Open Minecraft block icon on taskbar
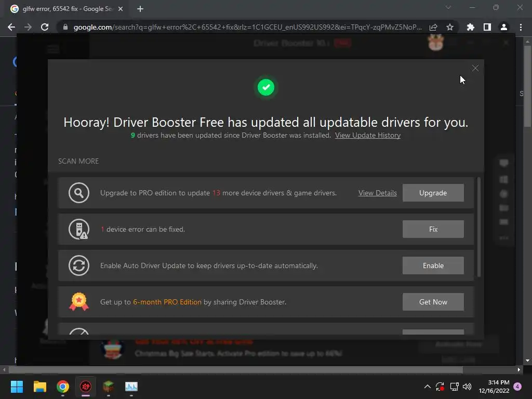 coord(108,387)
